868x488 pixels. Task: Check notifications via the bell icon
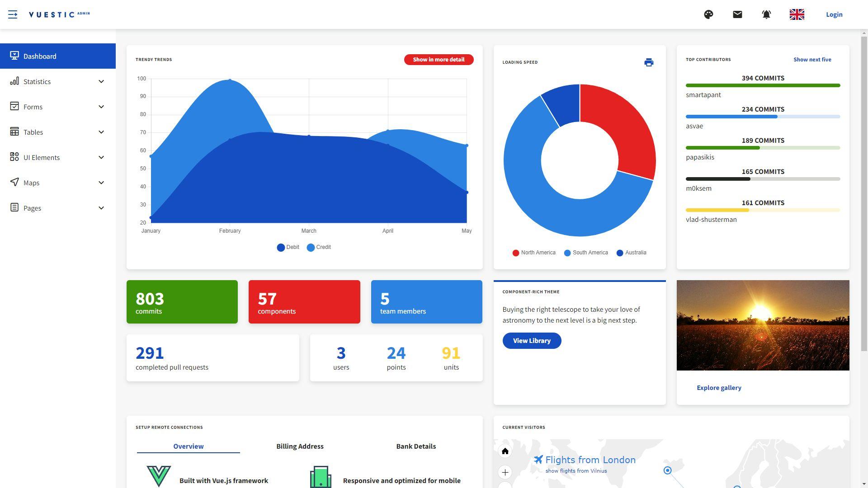[x=766, y=14]
